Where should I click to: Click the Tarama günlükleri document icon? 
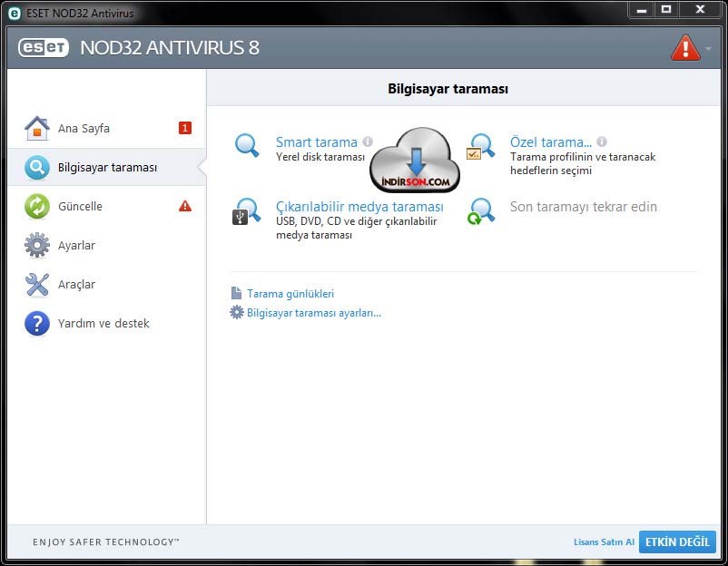pyautogui.click(x=236, y=293)
